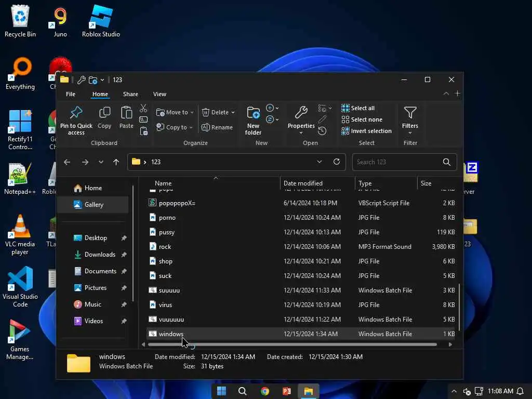532x399 pixels.
Task: Open the Rectify11 Control desktop shortcut
Action: 20,129
